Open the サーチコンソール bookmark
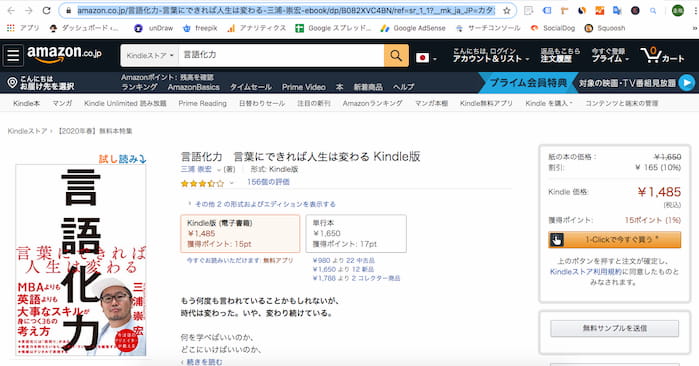699x366 pixels. (x=488, y=28)
